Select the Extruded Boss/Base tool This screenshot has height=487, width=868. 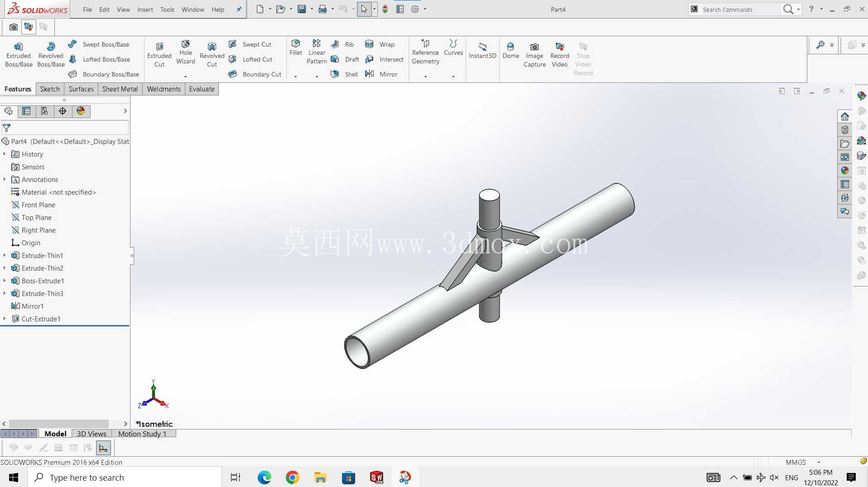click(19, 55)
